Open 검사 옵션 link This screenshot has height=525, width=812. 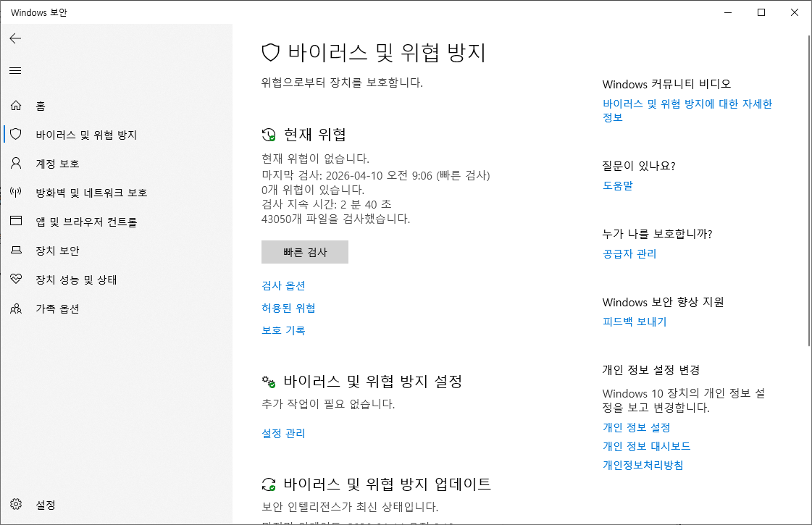tap(283, 285)
